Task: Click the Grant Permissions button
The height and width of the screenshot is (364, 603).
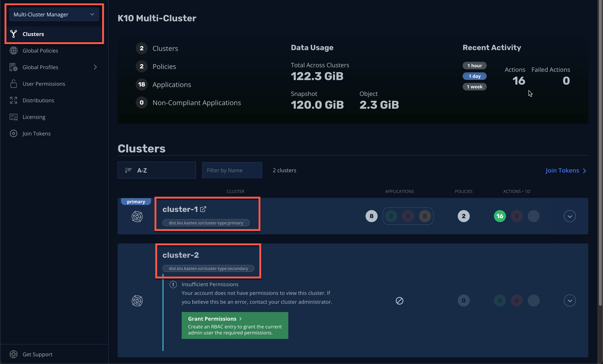Action: tap(235, 326)
